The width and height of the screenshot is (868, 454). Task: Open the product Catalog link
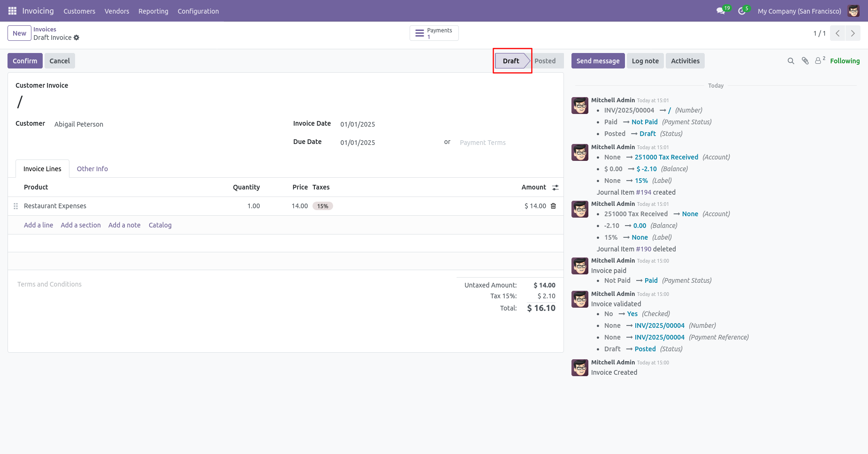click(160, 225)
